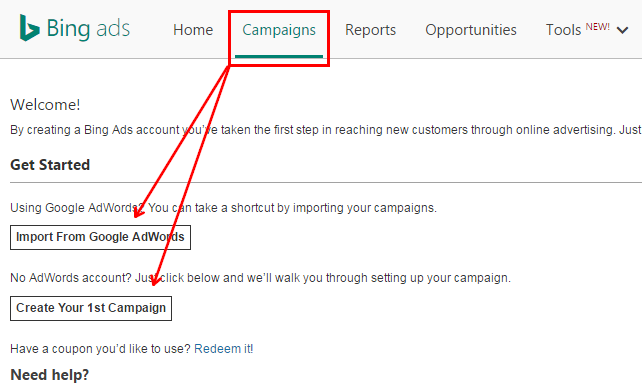This screenshot has width=642, height=388.
Task: Click the red NEW! badge beside Tools
Action: (x=597, y=27)
